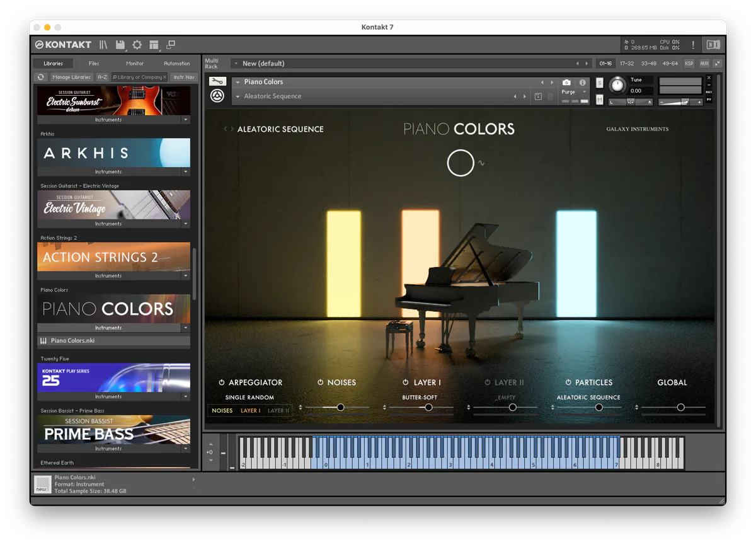Save the current snapshot icon
Screen dimensions: 756x545
pos(538,96)
